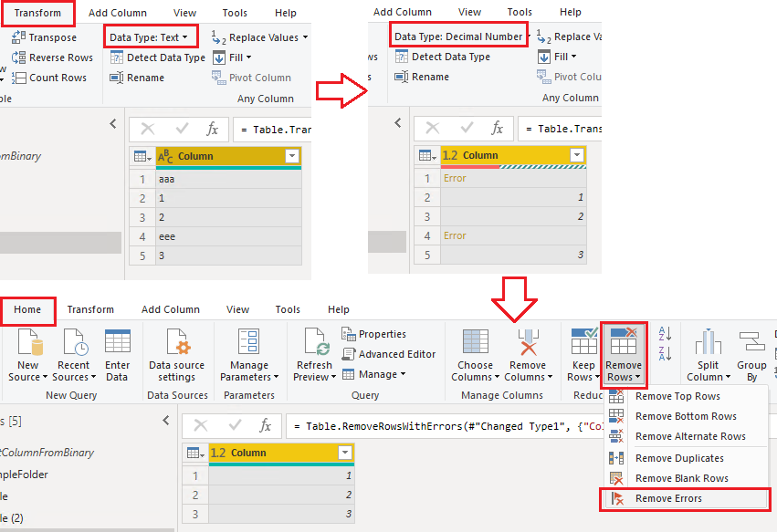
Task: Open filter dropdown on top-right 1.2 Column
Action: [577, 155]
